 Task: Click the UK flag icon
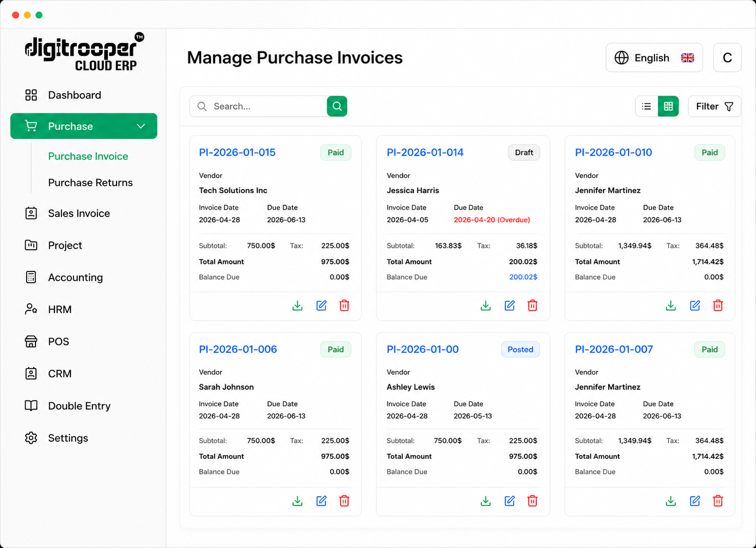coord(687,58)
